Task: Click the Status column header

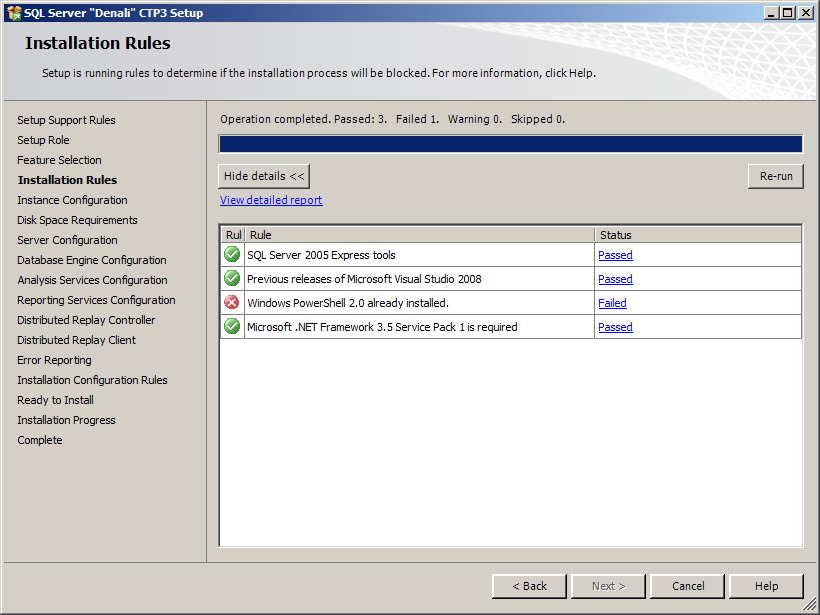Action: point(698,235)
